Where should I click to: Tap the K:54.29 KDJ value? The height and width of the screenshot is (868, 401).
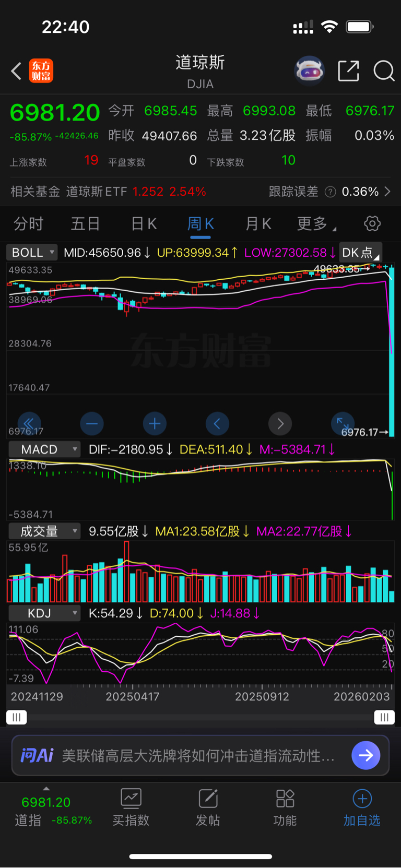[x=116, y=613]
